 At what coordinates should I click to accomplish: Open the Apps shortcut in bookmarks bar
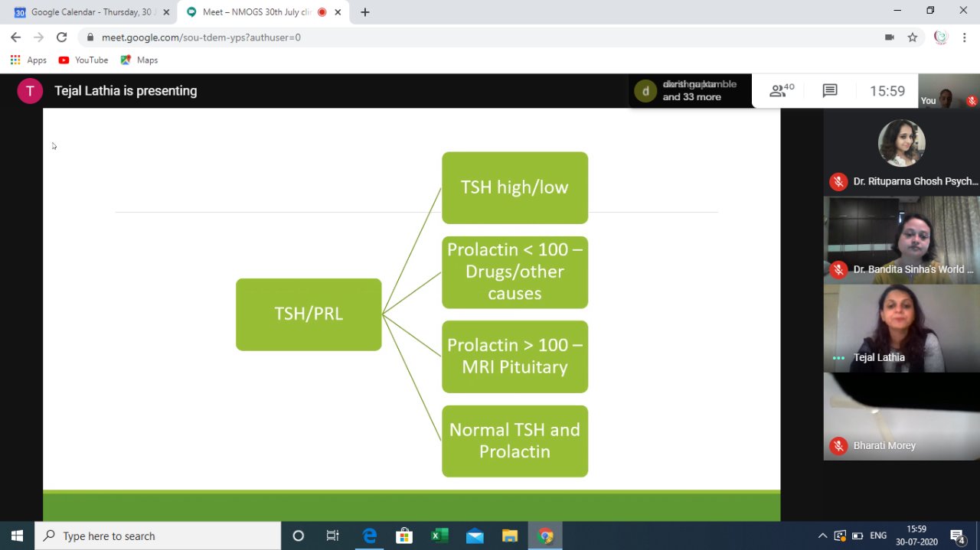point(28,60)
